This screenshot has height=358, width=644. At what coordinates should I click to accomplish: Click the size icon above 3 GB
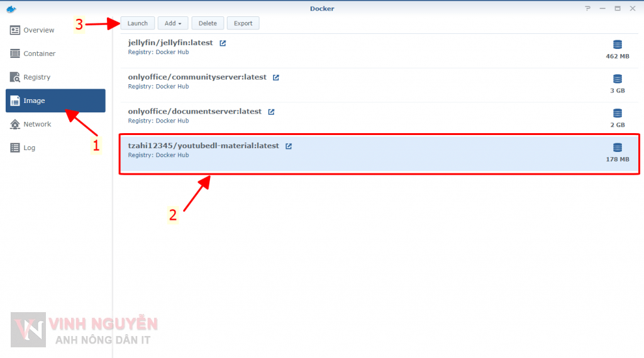click(617, 79)
